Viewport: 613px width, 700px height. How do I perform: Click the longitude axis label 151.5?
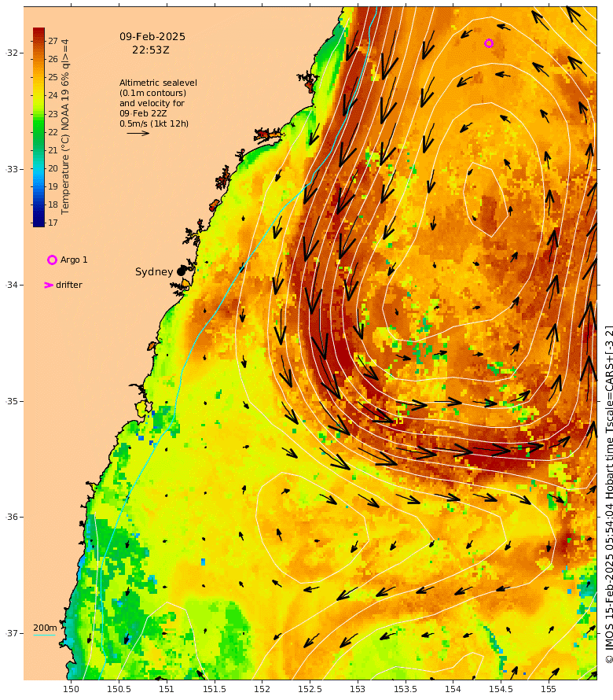coord(214,689)
